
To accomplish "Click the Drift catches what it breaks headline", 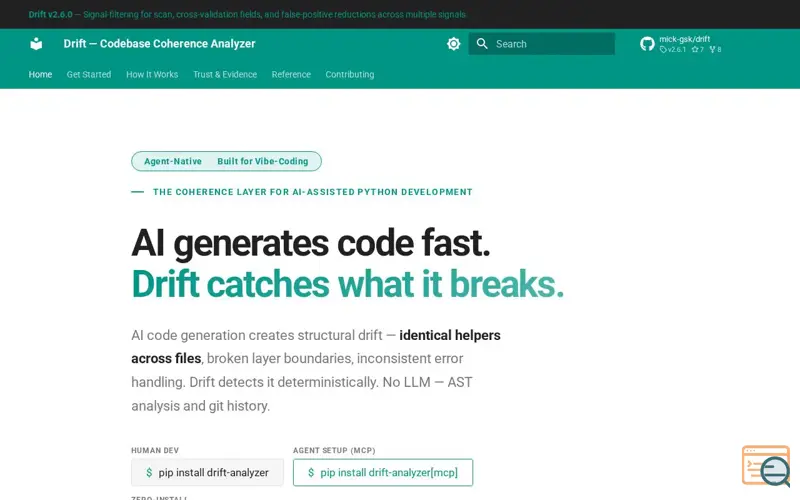I will coord(347,284).
